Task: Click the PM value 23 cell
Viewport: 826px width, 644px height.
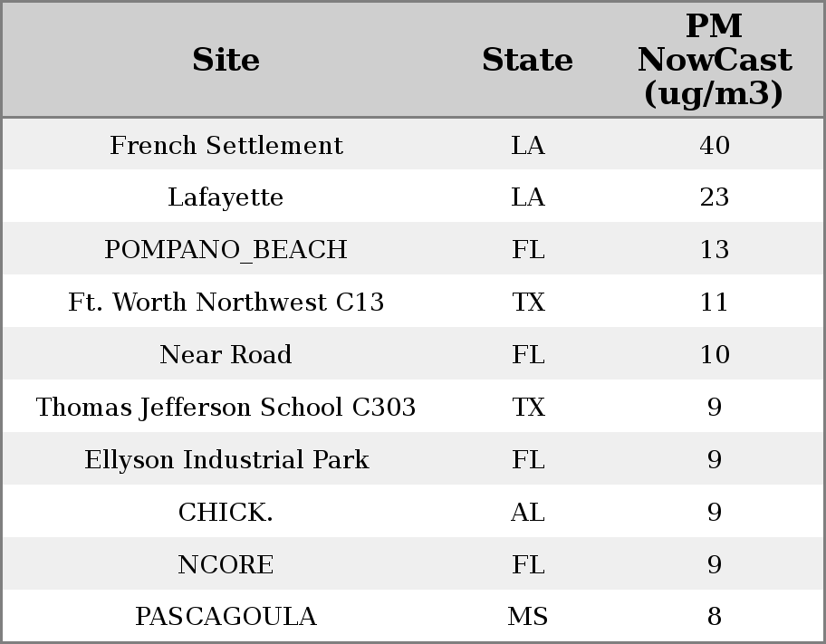Action: tap(714, 197)
